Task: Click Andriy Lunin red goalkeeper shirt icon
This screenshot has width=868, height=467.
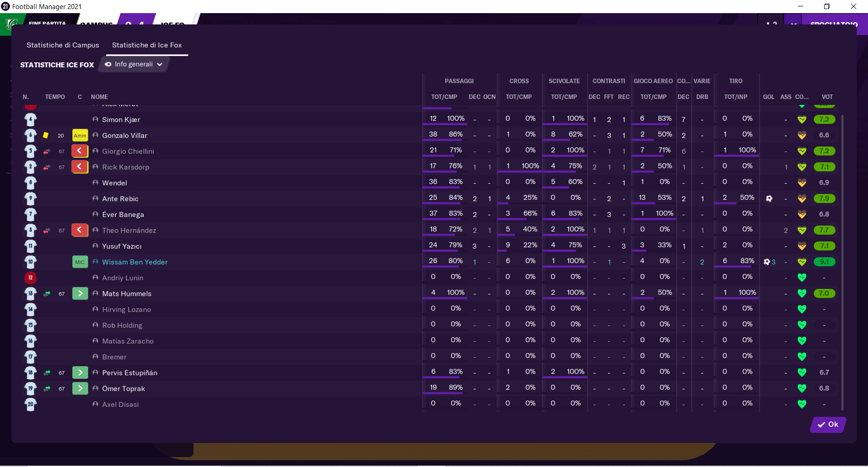Action: point(30,278)
